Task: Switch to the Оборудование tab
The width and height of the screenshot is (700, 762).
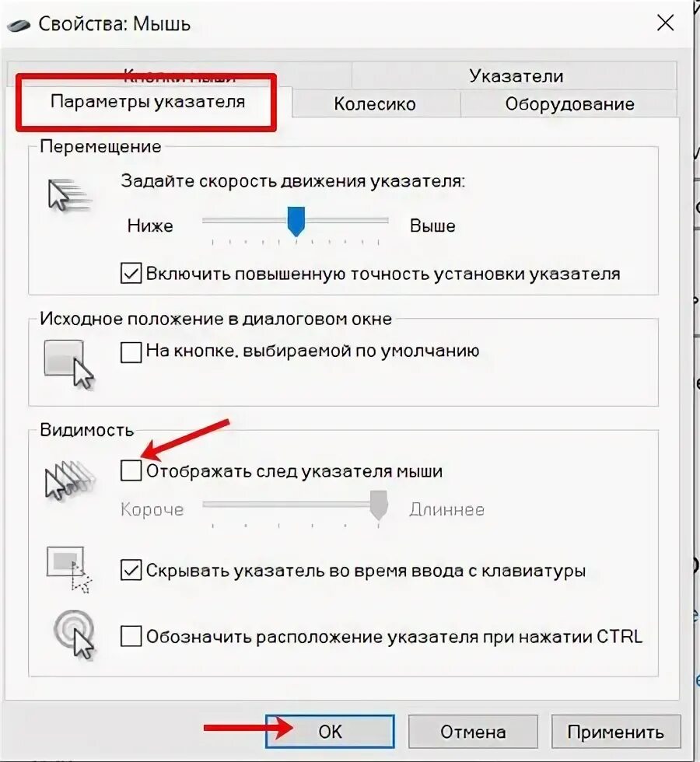Action: tap(569, 104)
